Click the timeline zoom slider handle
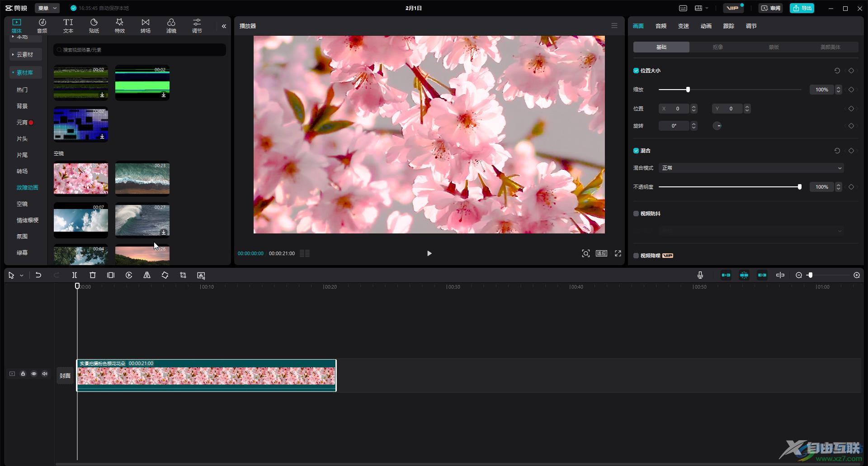Image resolution: width=868 pixels, height=466 pixels. tap(811, 275)
